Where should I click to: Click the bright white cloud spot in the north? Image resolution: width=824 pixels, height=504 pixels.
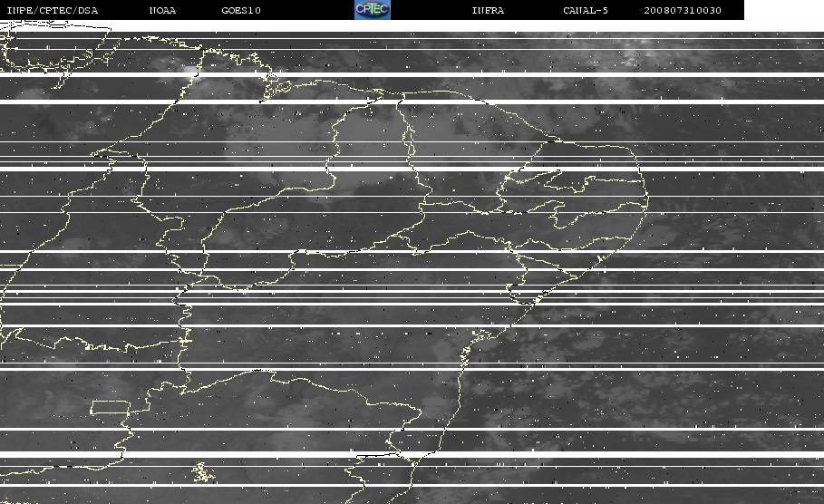190,71
